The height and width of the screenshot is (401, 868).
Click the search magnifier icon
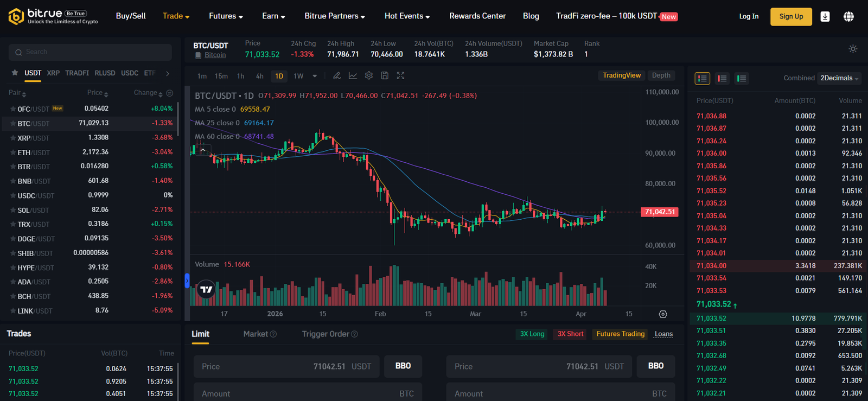pyautogui.click(x=19, y=52)
